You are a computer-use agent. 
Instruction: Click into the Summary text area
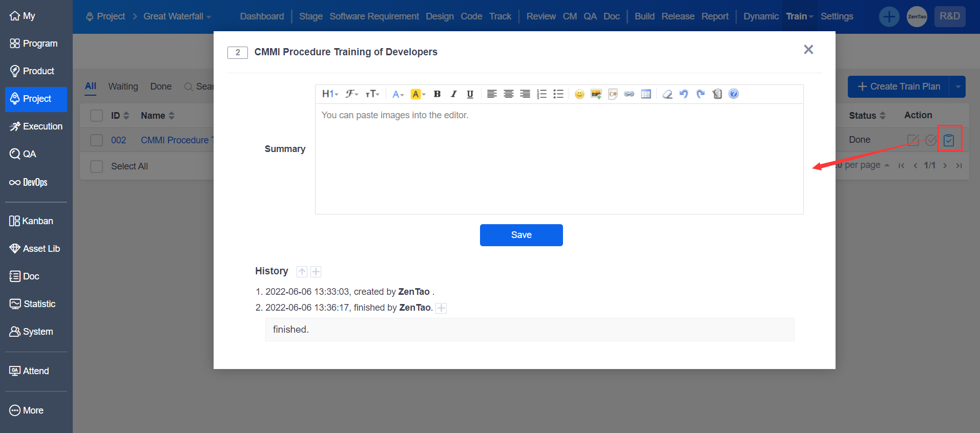click(558, 159)
